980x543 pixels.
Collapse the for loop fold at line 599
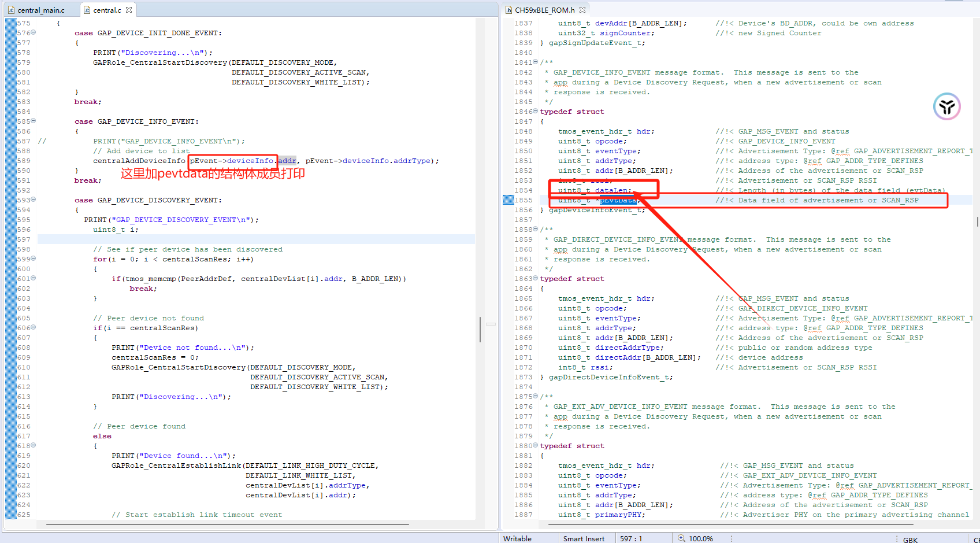(x=34, y=258)
